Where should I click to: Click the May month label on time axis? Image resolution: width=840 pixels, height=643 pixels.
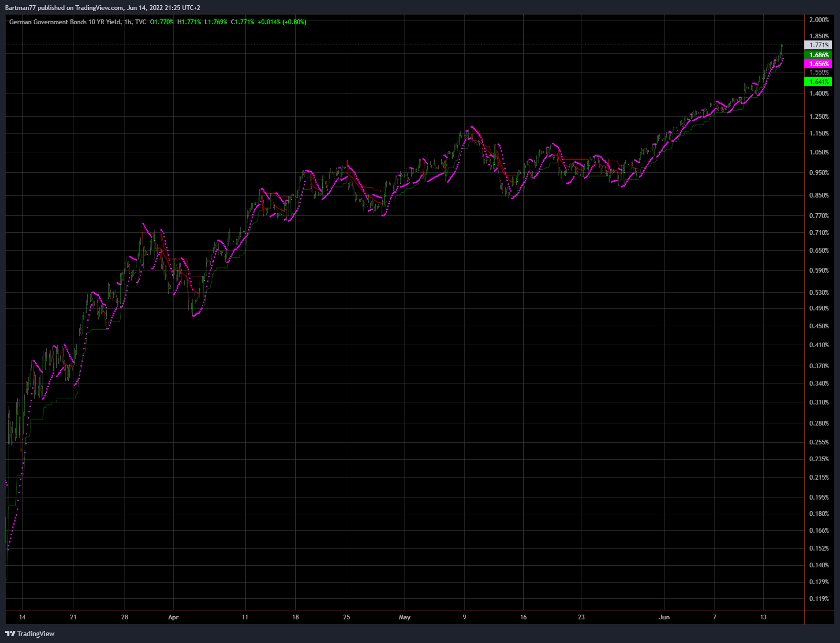tap(405, 617)
